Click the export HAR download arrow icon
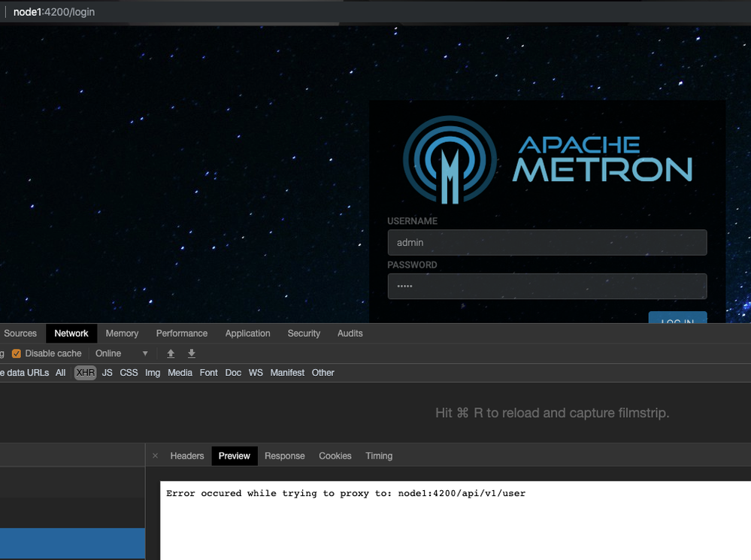 click(x=192, y=353)
